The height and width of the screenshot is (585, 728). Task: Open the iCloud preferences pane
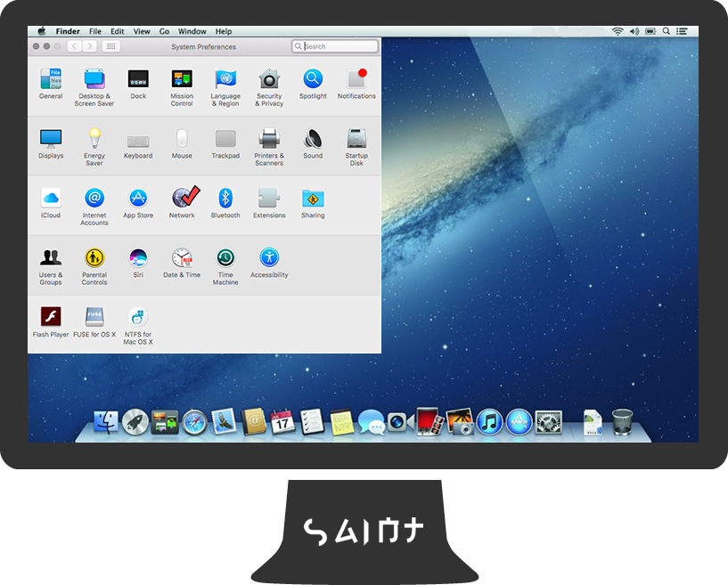(x=51, y=199)
